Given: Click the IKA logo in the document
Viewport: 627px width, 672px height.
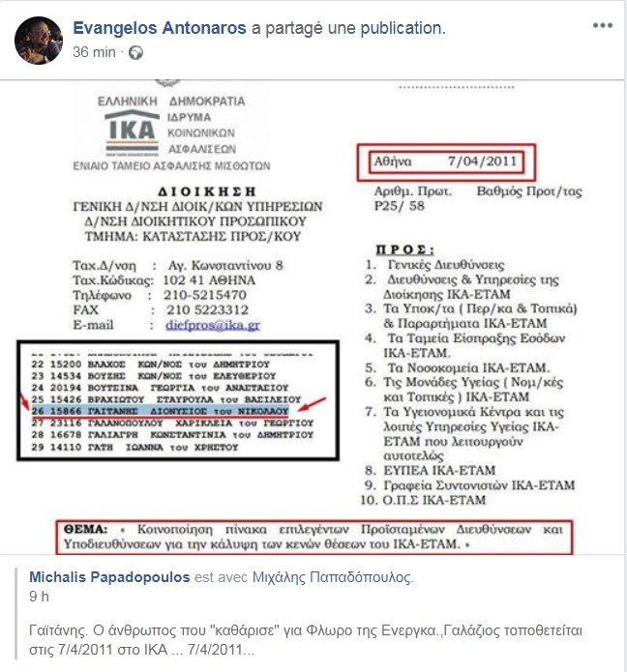Looking at the screenshot, I should (133, 132).
